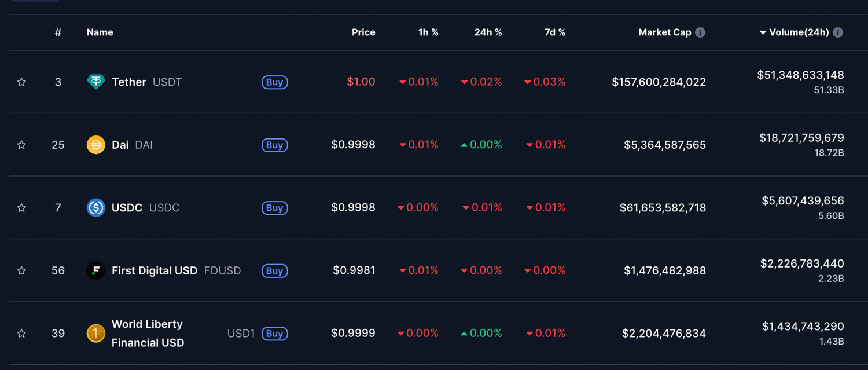This screenshot has height=370, width=868.
Task: Open the Dai coin name link
Action: pos(120,145)
